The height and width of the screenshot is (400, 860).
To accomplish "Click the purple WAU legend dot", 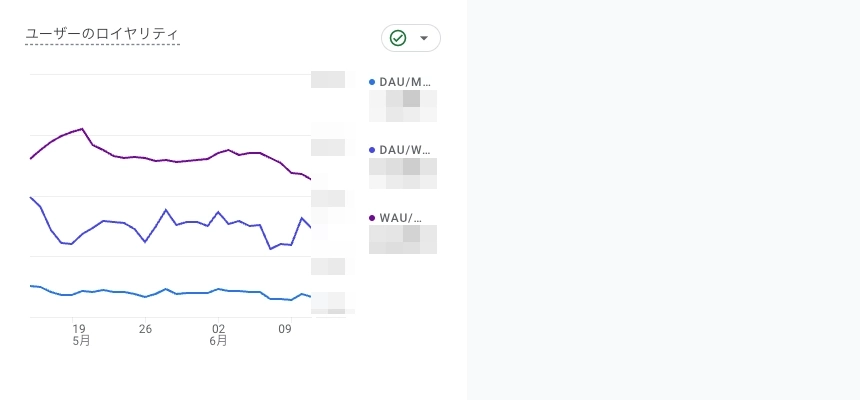I will [x=372, y=218].
